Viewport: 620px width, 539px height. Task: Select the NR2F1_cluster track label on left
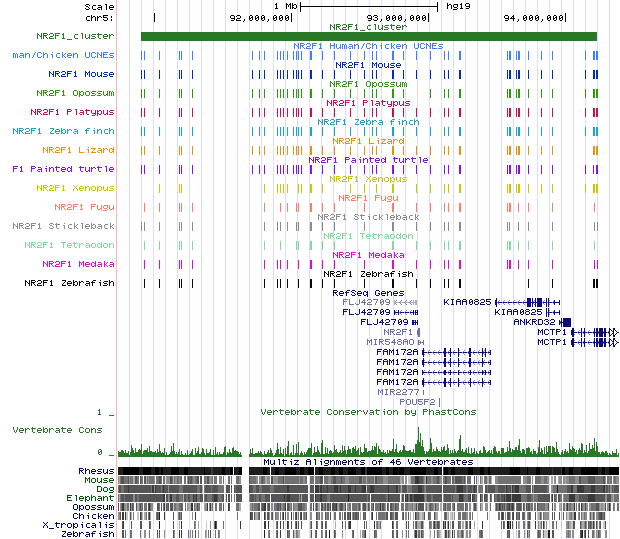74,36
